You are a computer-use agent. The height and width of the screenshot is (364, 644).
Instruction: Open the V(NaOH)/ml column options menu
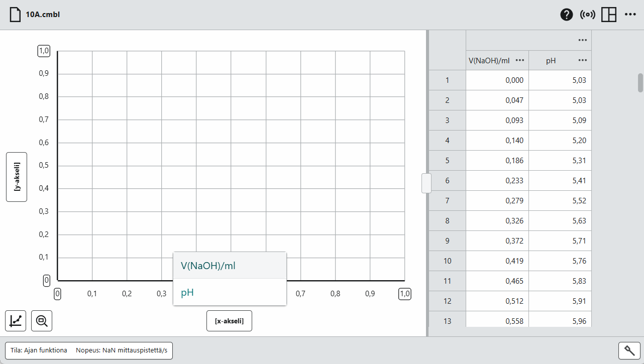[x=520, y=60]
